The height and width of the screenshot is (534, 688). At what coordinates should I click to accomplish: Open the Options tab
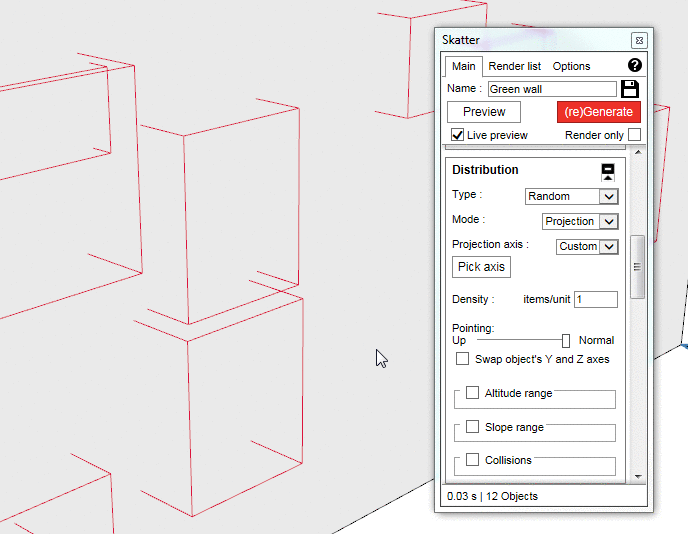click(571, 66)
